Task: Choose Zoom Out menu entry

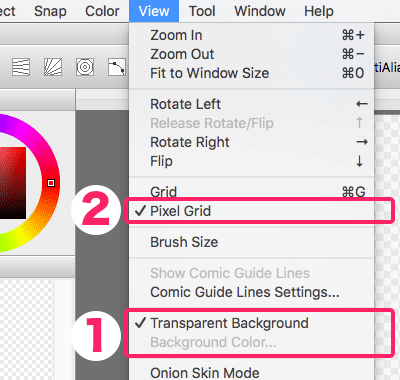Action: pos(252,54)
